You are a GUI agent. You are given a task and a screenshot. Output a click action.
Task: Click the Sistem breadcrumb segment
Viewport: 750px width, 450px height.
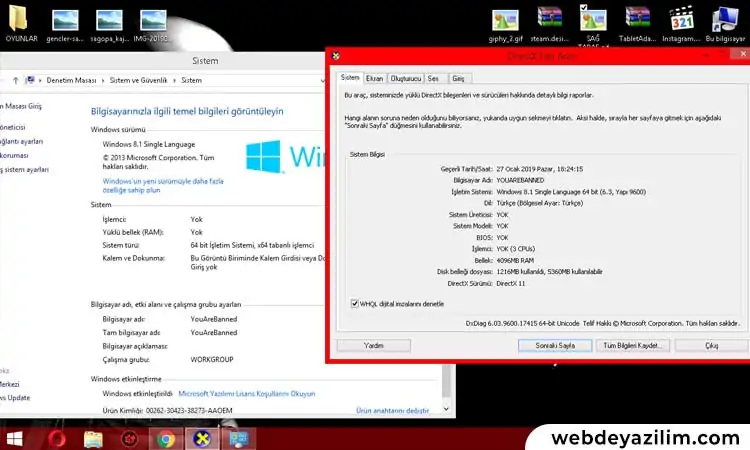tap(191, 80)
